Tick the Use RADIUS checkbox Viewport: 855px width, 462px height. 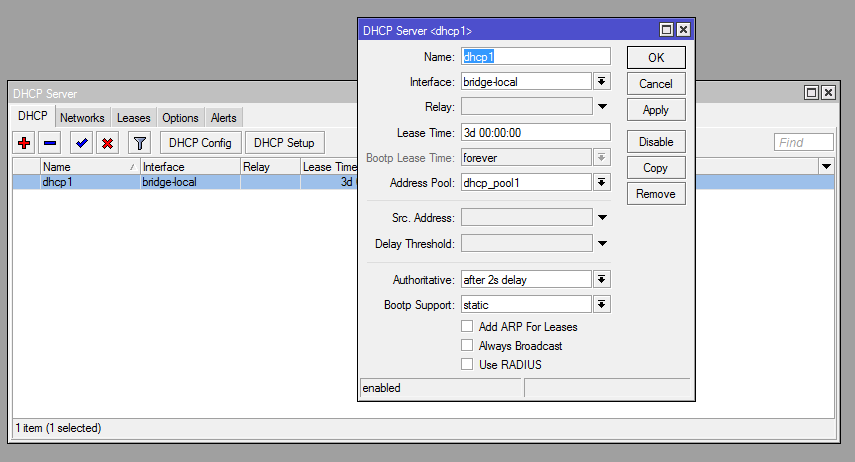coord(467,364)
